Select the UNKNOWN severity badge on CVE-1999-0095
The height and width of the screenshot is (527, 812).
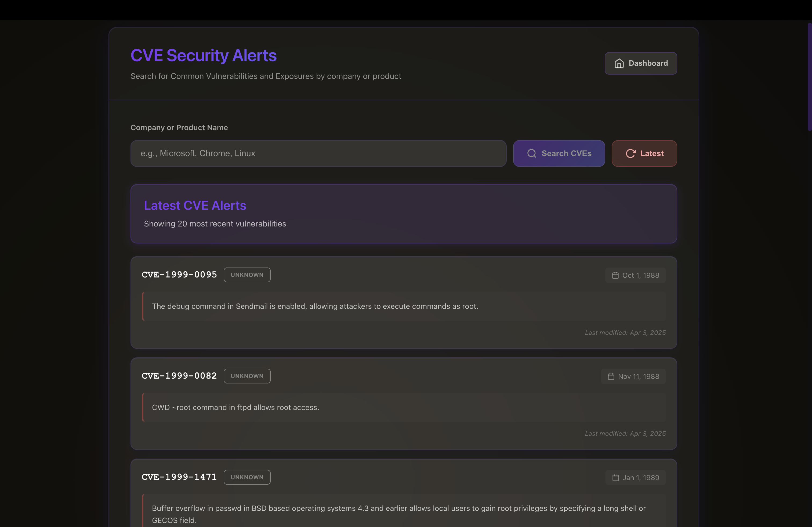tap(247, 275)
